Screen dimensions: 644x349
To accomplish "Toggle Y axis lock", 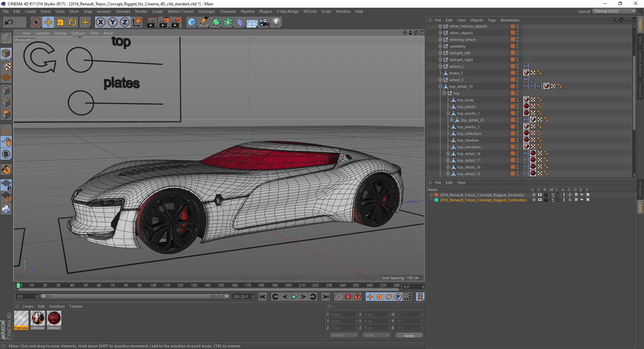I will (113, 22).
